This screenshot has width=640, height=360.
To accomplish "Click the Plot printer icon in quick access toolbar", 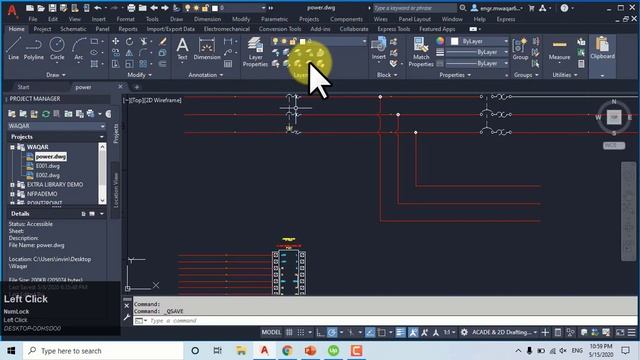I will (x=131, y=8).
